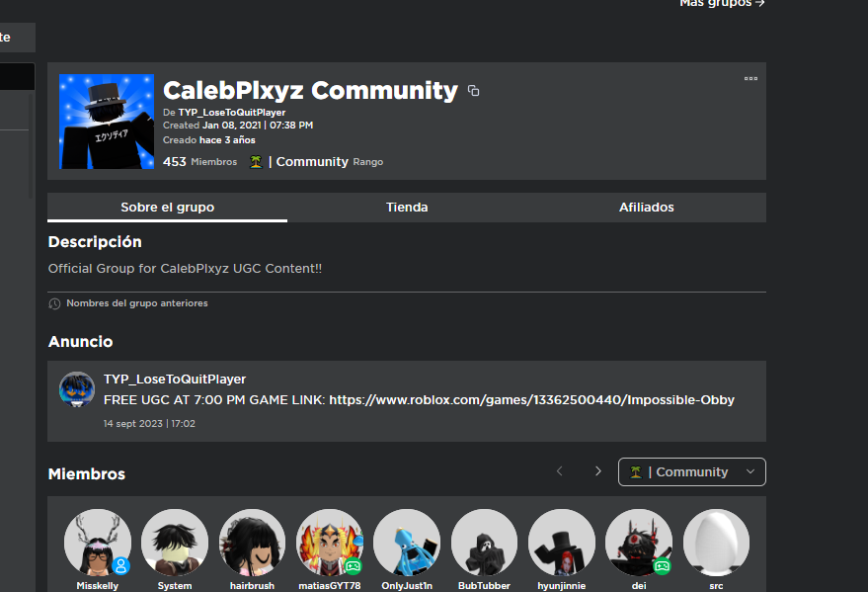Open System's member avatar

pyautogui.click(x=175, y=543)
